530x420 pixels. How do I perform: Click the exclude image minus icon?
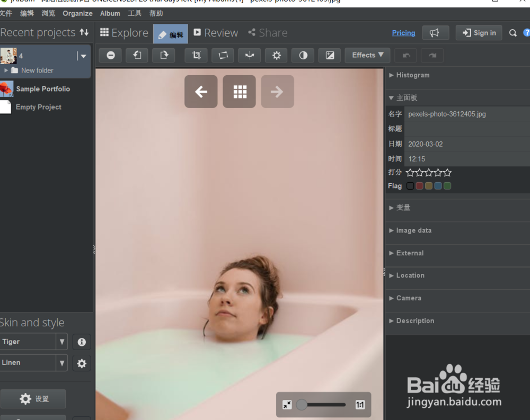tap(111, 55)
